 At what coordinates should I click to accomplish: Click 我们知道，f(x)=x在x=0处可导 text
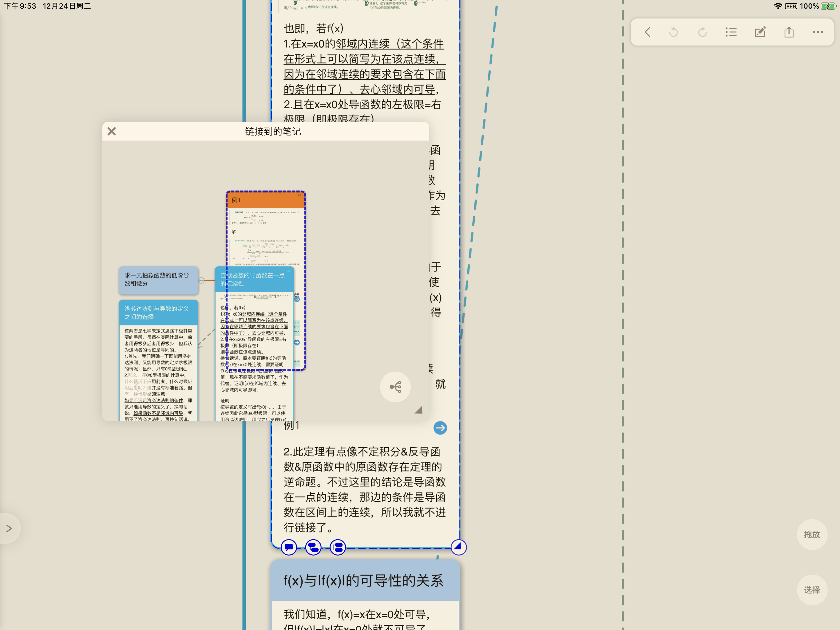coord(357,614)
